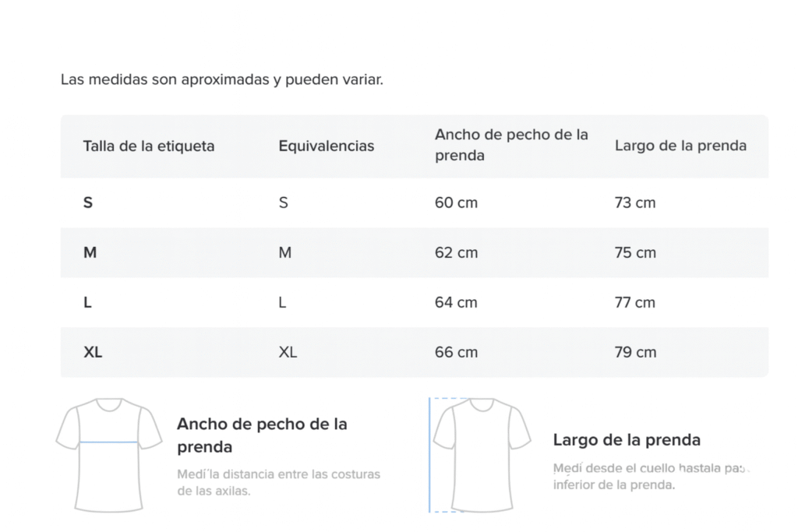Click 'Largo de la prenda' table header
The image size is (798, 532).
click(680, 146)
